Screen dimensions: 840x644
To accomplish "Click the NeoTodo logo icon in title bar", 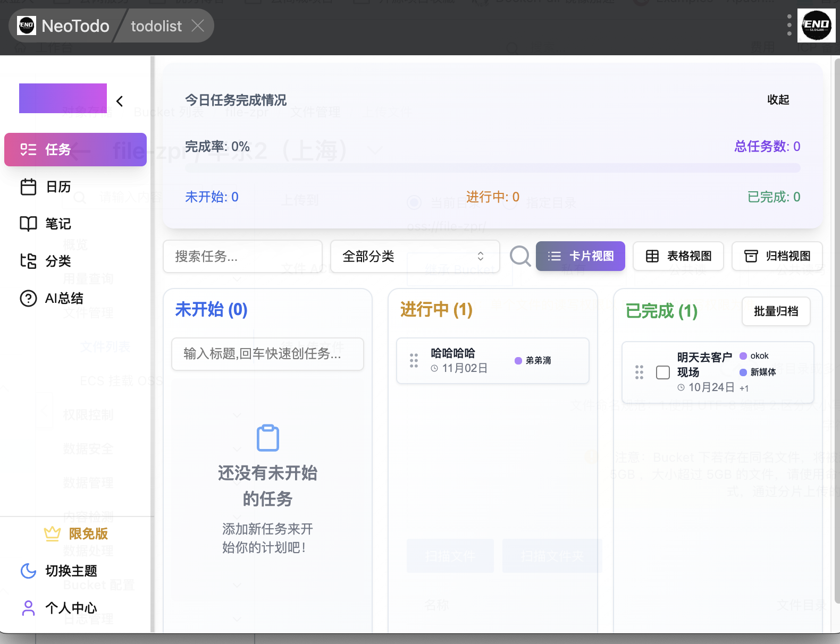I will tap(27, 26).
